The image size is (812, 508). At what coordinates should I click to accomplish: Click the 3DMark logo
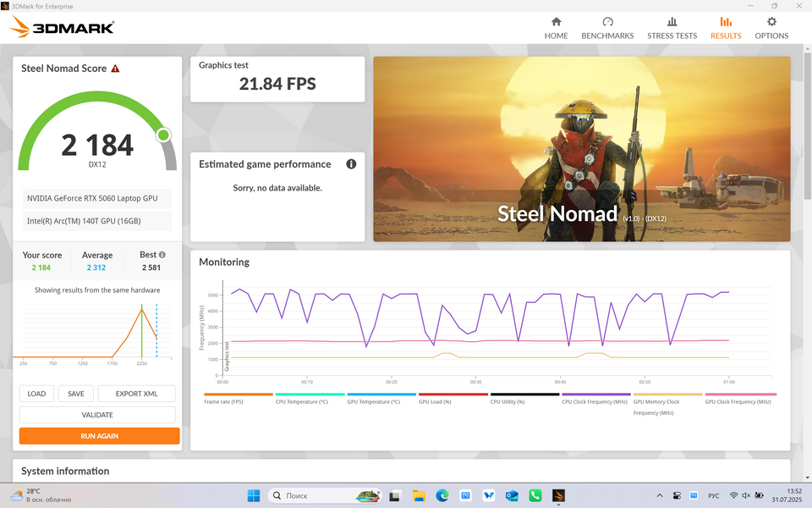point(62,27)
